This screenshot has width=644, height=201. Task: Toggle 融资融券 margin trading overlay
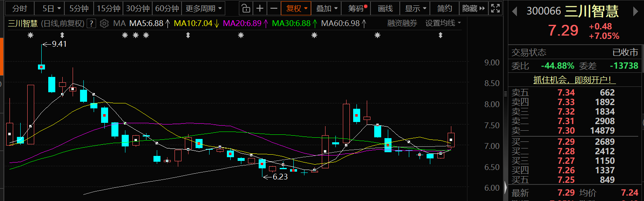(402, 24)
